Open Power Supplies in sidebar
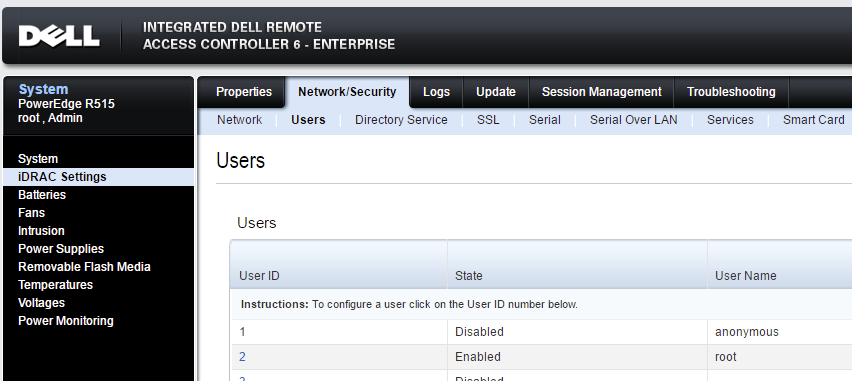The height and width of the screenshot is (381, 852). point(61,248)
